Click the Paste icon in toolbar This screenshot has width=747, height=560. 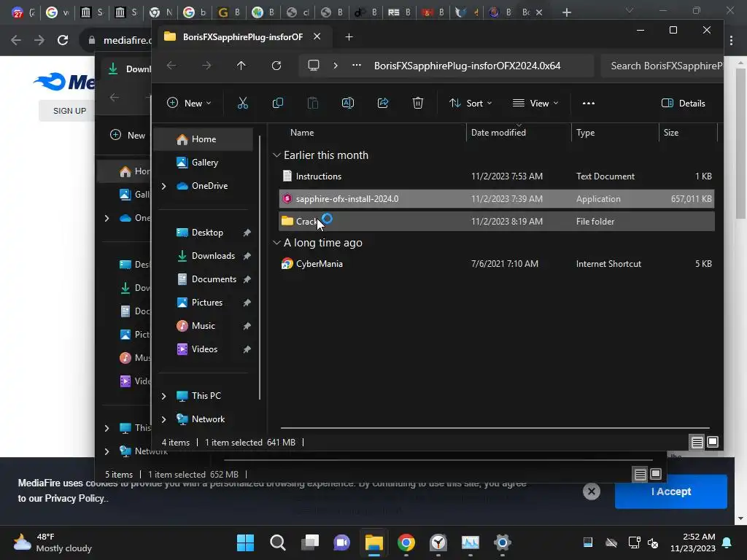312,103
